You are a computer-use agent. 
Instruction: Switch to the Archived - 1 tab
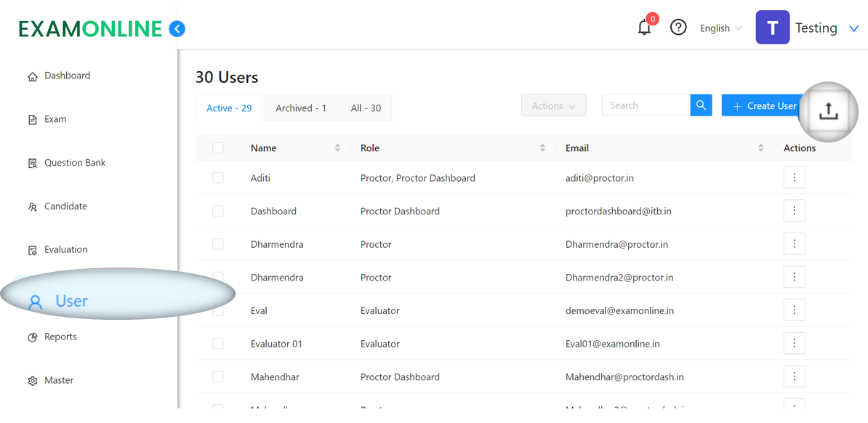tap(301, 108)
